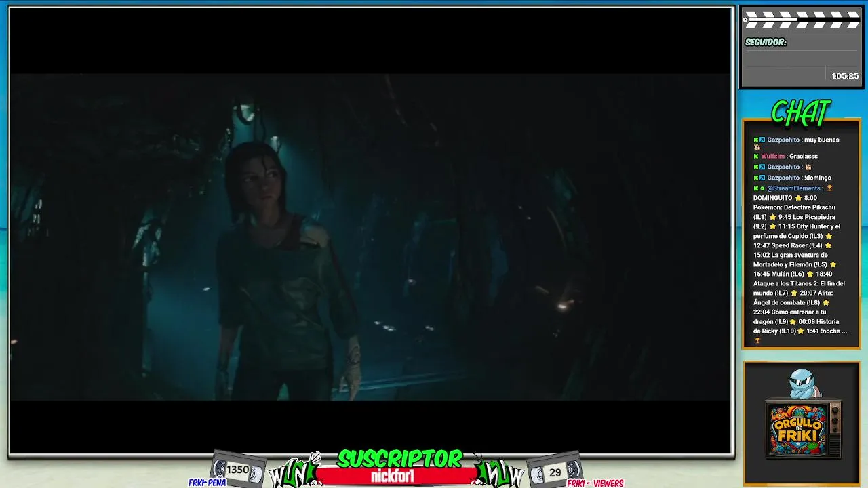Viewport: 868px width, 488px height.
Task: Click the clapperboard icon above SEGUIDOR
Action: click(802, 19)
